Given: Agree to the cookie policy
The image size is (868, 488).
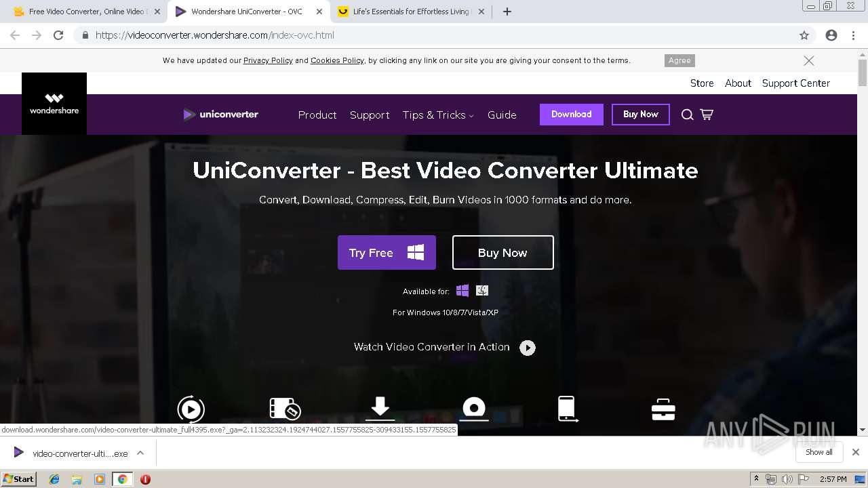Looking at the screenshot, I should click(x=679, y=60).
